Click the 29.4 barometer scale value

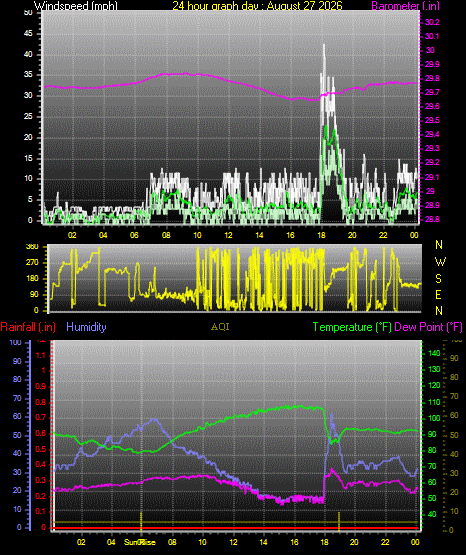tap(432, 134)
